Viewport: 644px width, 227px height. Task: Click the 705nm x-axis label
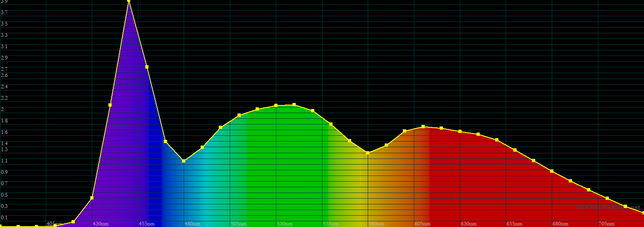click(606, 224)
